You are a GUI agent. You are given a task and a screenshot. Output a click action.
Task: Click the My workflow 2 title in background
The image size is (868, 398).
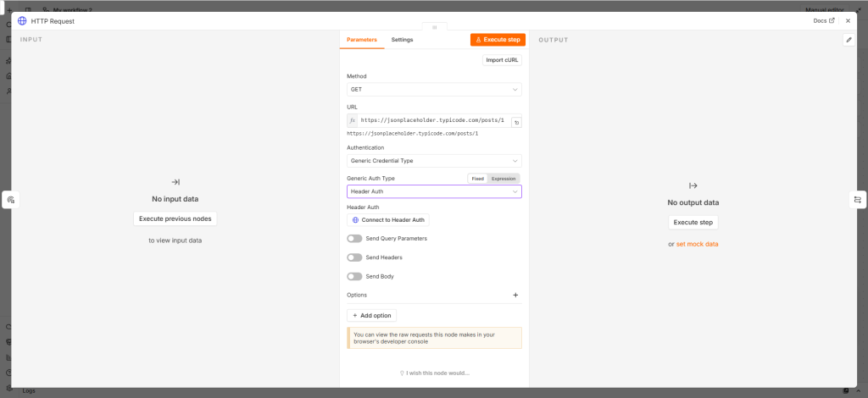click(x=73, y=9)
